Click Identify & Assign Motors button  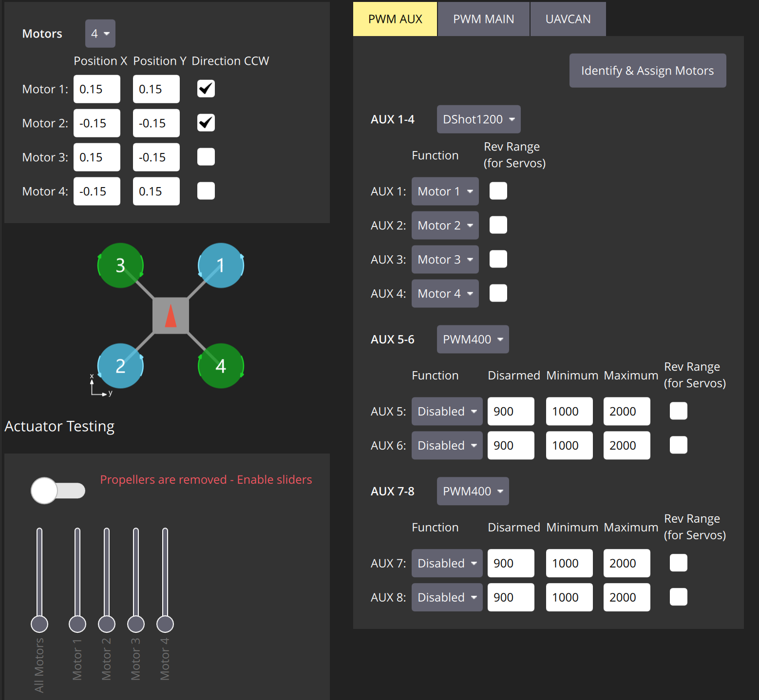(648, 71)
